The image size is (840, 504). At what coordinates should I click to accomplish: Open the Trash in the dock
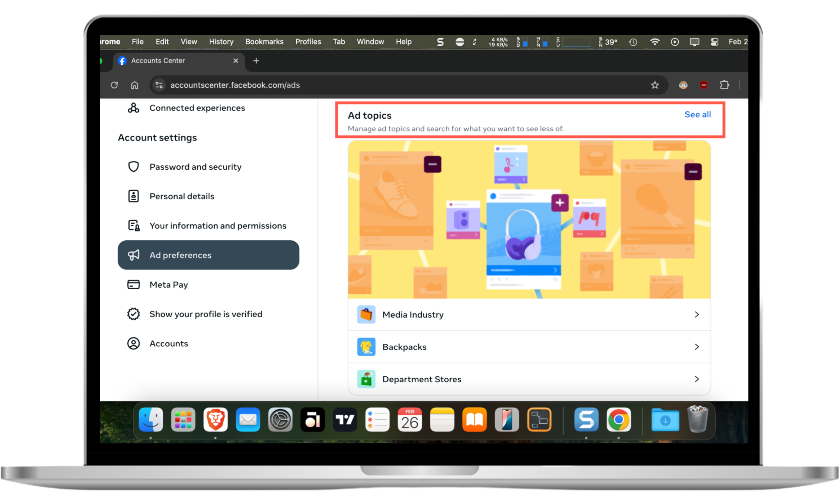click(698, 420)
